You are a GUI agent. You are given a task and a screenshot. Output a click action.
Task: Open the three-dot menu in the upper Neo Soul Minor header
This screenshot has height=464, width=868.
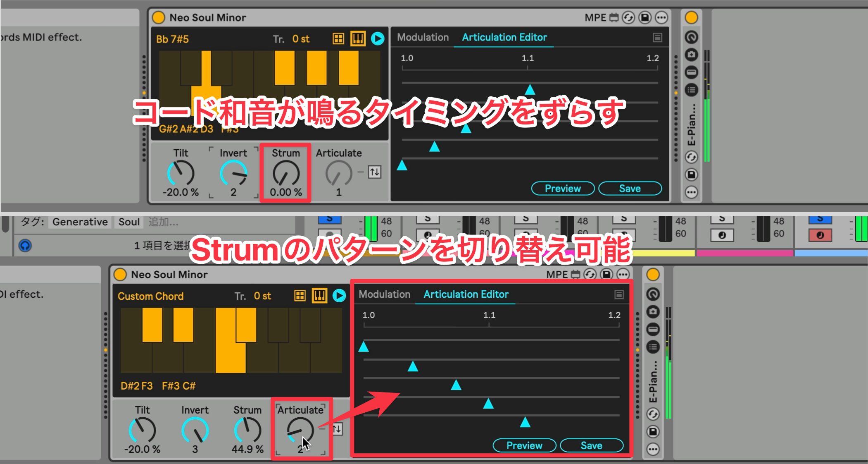coord(661,18)
